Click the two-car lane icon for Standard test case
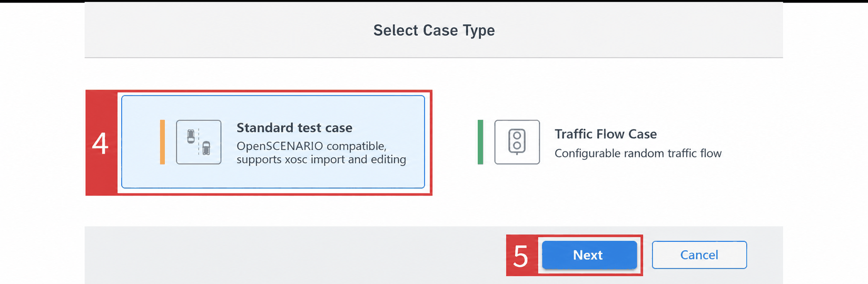Viewport: 868px width, 284px height. pyautogui.click(x=199, y=142)
